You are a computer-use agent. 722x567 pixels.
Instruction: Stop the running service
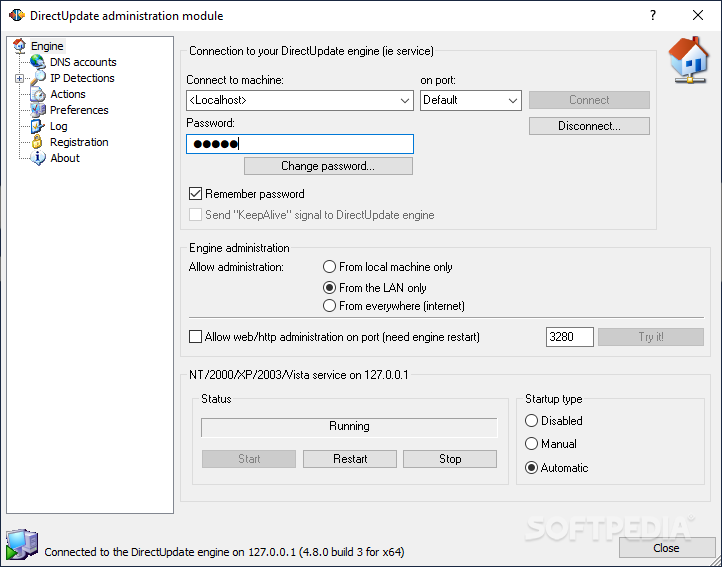tap(450, 459)
